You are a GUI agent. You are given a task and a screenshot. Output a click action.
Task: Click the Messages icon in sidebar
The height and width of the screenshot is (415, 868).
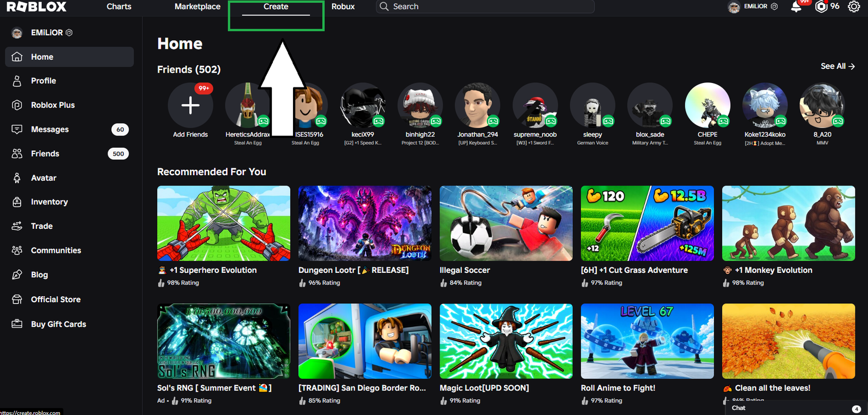pyautogui.click(x=17, y=129)
